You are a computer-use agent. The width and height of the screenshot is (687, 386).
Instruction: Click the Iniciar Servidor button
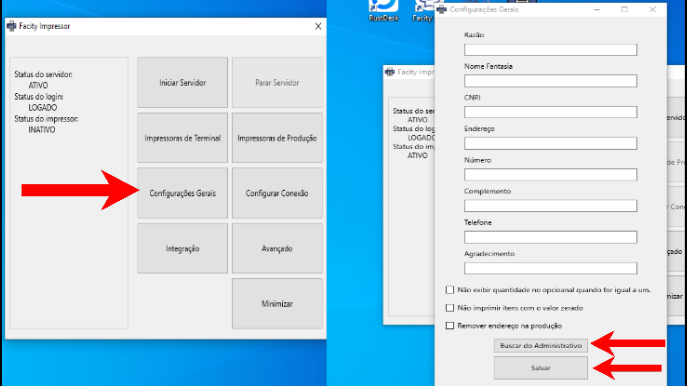tap(182, 82)
